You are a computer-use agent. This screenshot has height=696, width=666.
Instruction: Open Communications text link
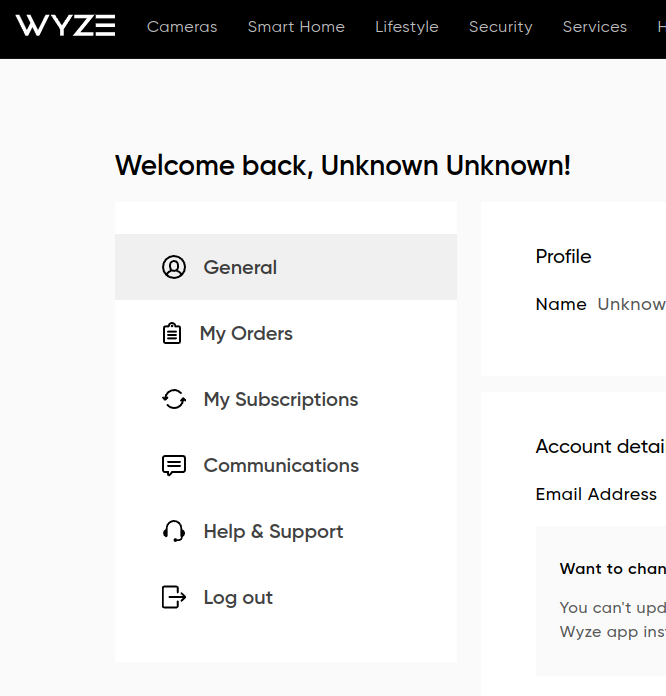(281, 465)
